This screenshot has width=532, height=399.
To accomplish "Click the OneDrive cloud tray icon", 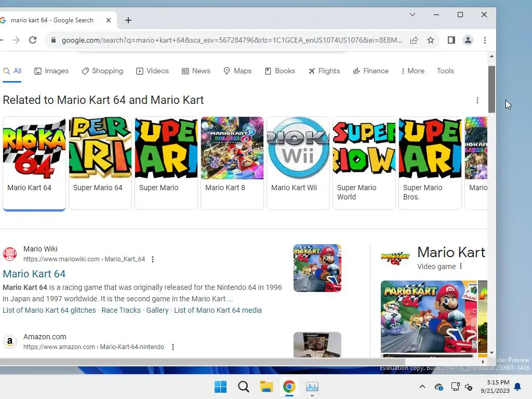I will click(438, 387).
